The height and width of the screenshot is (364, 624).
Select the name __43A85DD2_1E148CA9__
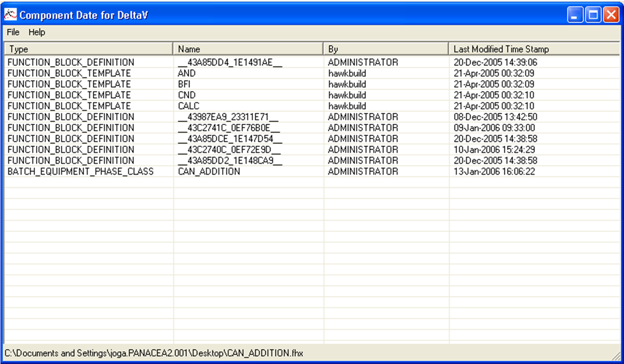[230, 161]
